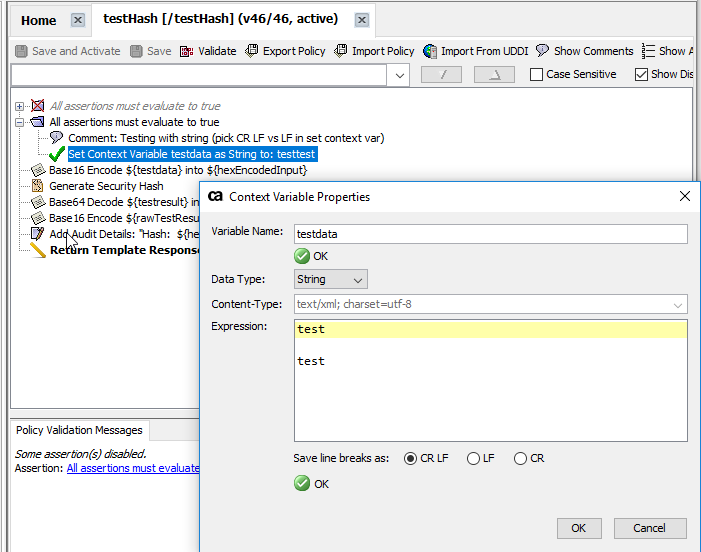Open the All assertions must evaluate link
Viewport: 701px width, 552px height.
[x=133, y=468]
